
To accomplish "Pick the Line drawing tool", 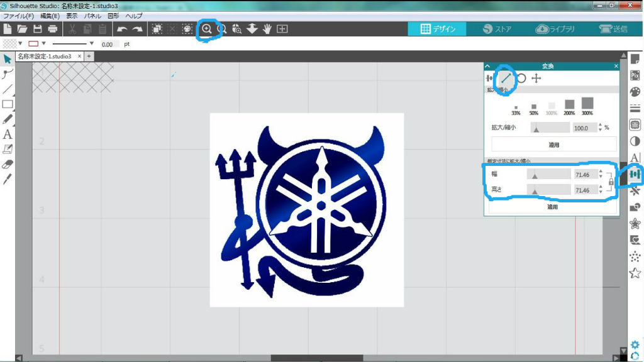I will pyautogui.click(x=8, y=89).
